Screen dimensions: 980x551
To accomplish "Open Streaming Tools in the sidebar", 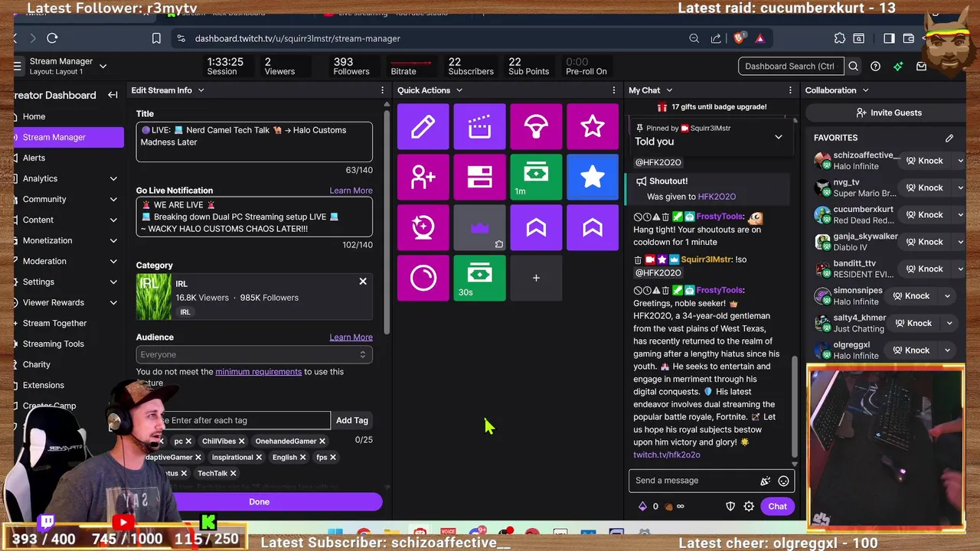I will 53,344.
